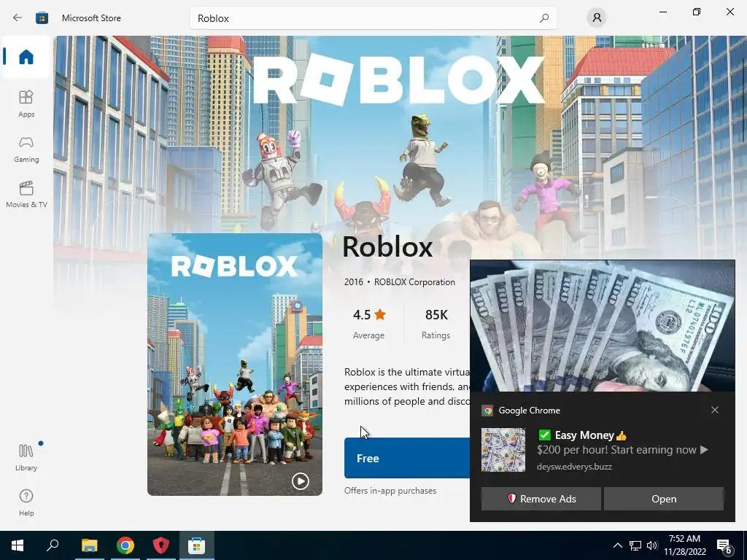Show hidden system tray icons

coord(617,545)
